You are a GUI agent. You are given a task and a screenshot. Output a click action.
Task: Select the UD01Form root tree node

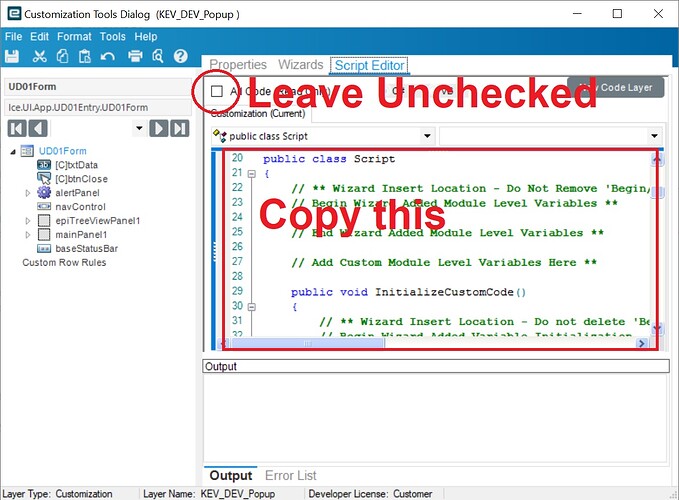(x=62, y=151)
